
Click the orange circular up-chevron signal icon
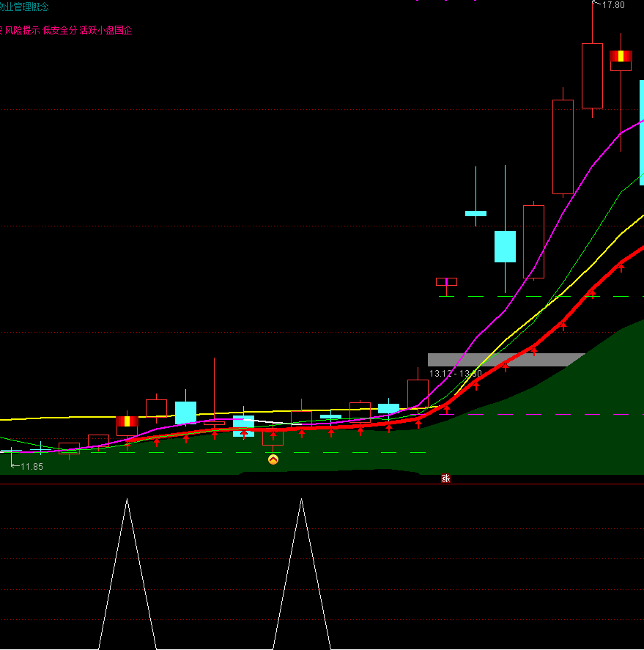coord(273,459)
